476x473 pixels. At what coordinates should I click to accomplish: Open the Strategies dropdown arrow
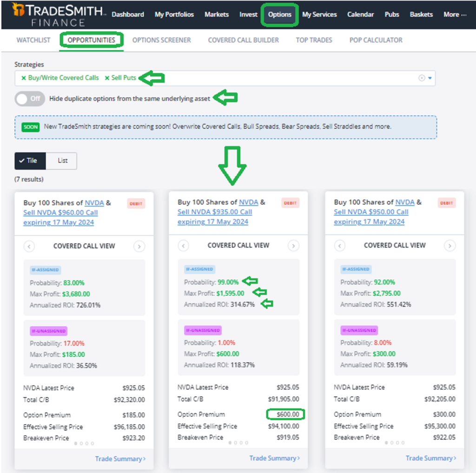pos(430,78)
